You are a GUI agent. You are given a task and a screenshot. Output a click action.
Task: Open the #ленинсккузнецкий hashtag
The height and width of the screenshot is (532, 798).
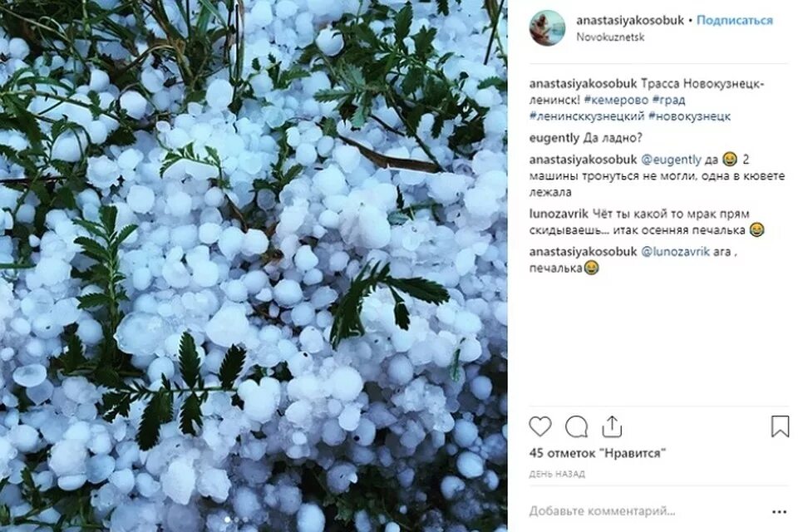tap(587, 116)
